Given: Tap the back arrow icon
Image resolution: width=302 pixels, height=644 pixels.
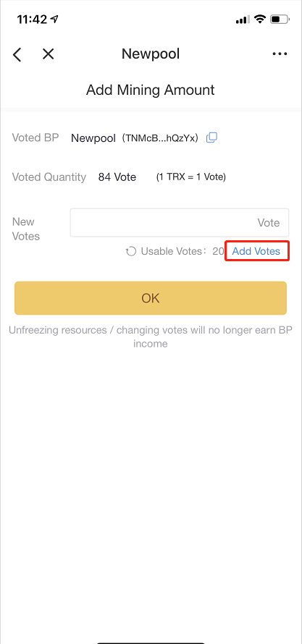Looking at the screenshot, I should coord(17,54).
